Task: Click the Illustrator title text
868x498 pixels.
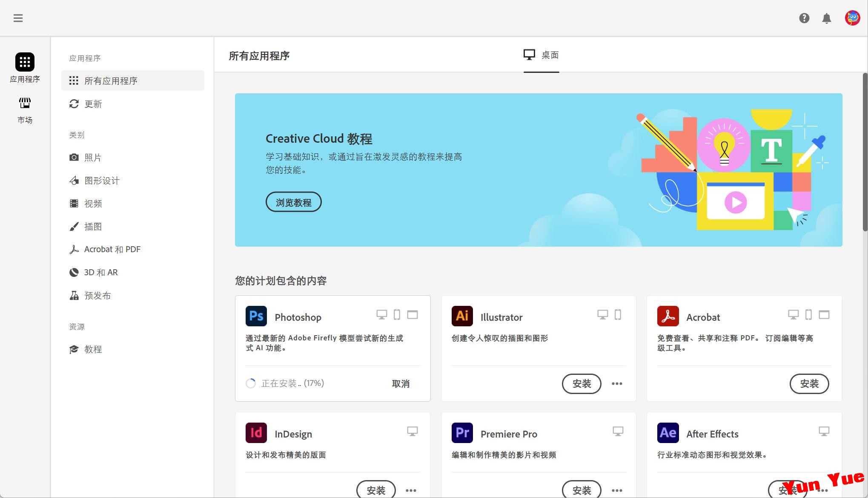Action: pos(501,317)
